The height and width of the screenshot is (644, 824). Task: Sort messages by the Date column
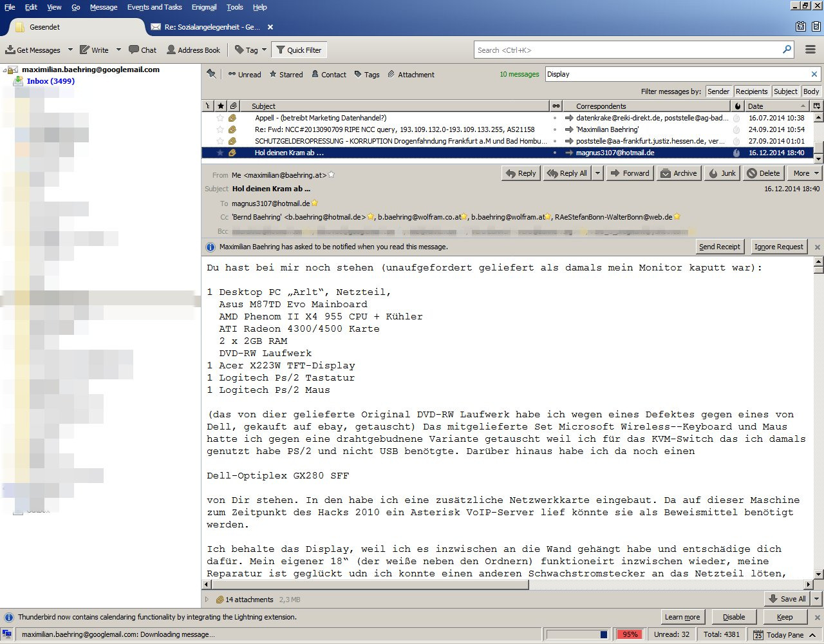coord(777,106)
